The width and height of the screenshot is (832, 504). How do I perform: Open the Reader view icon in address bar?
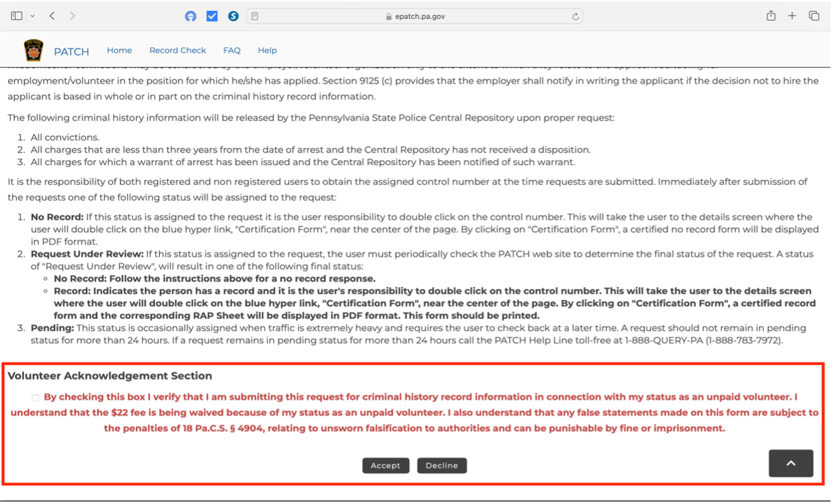coord(255,17)
